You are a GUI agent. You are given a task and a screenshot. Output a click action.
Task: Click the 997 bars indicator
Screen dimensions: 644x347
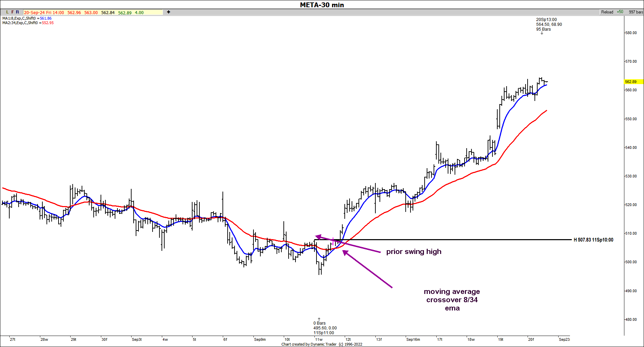point(636,12)
